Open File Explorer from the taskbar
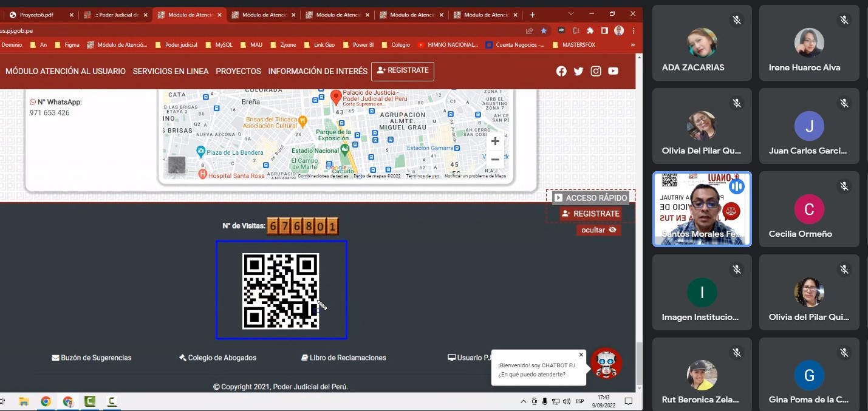The image size is (868, 411). [x=24, y=401]
